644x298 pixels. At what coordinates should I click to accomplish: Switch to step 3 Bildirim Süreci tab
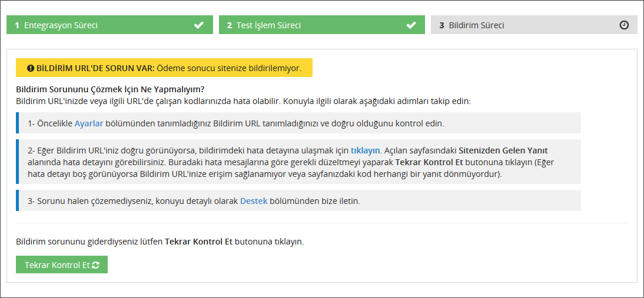tap(534, 25)
